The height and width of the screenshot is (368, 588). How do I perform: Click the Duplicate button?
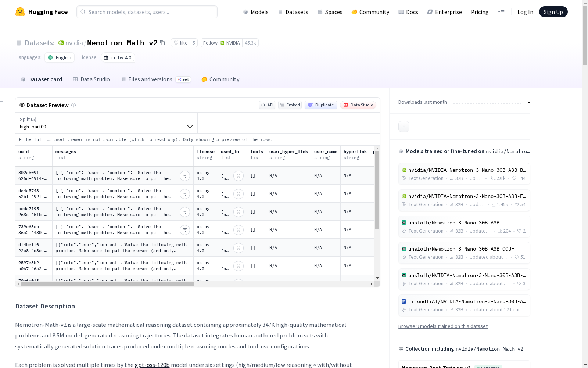point(321,105)
